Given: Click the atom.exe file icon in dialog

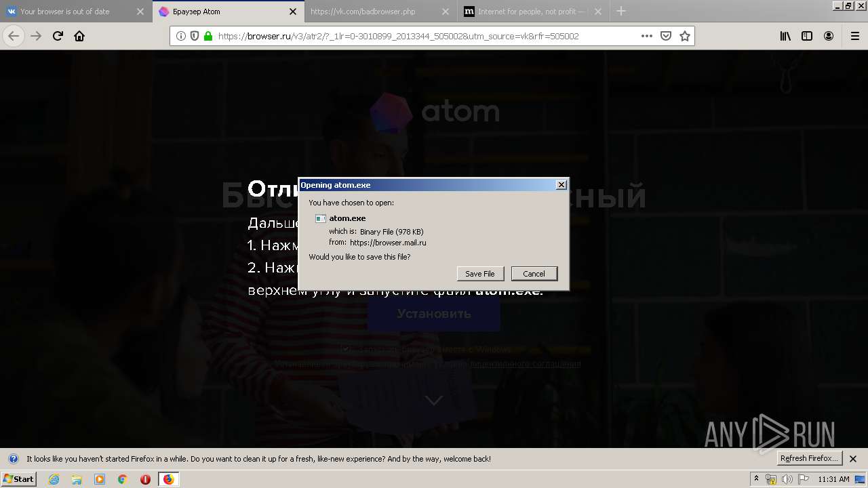Looking at the screenshot, I should point(321,218).
